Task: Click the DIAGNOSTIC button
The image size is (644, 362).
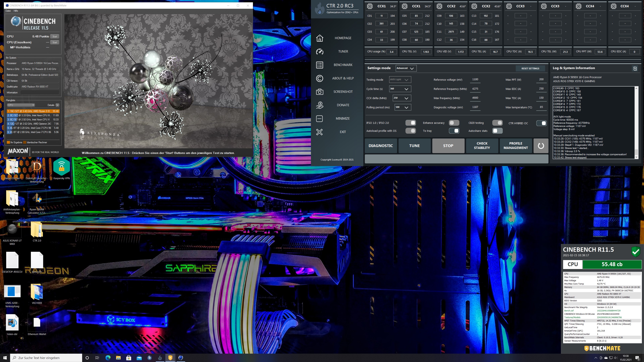Action: pos(381,146)
